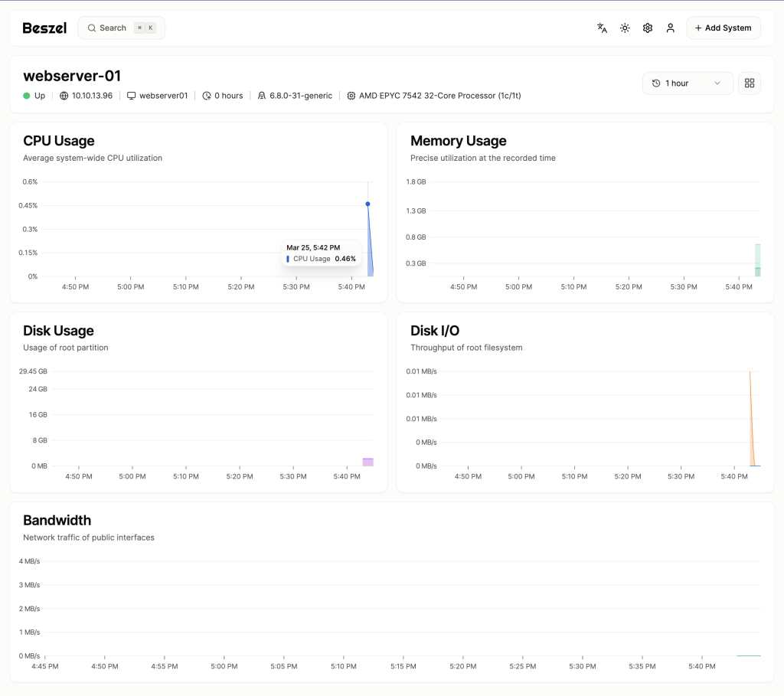The width and height of the screenshot is (784, 696).
Task: Click the purple Disk Usage area bar
Action: (367, 462)
